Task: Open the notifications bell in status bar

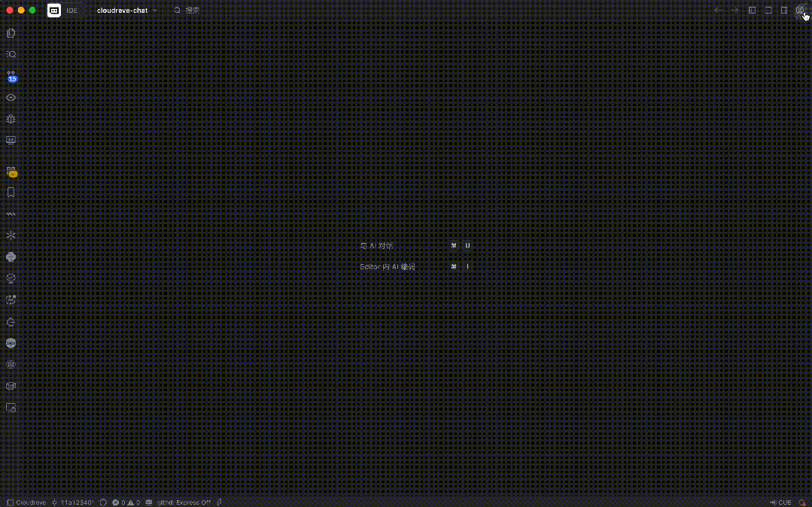Action: tap(802, 502)
